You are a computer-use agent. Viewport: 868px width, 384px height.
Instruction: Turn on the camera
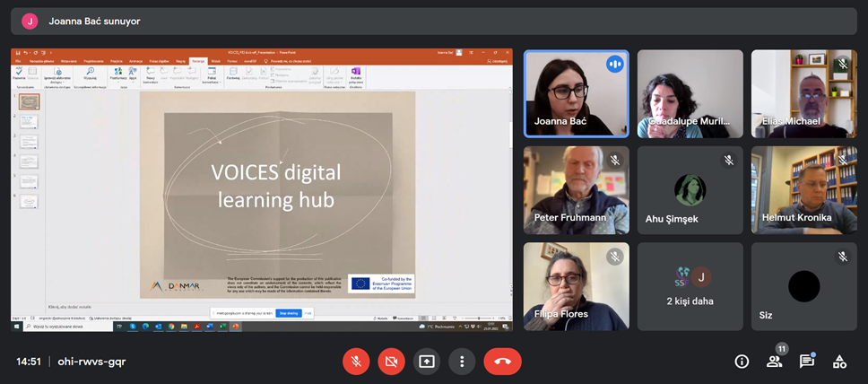[x=391, y=362]
